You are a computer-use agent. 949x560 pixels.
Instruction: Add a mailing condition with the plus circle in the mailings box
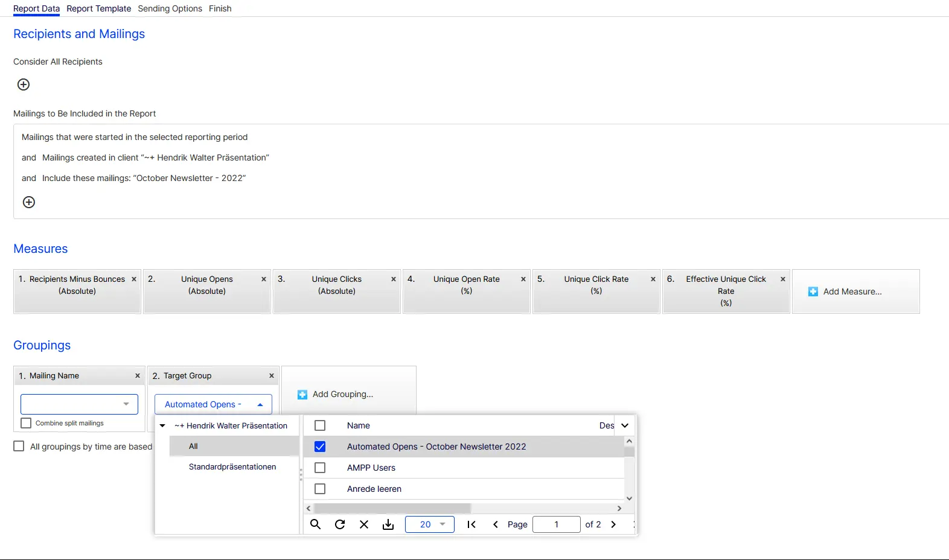[29, 202]
